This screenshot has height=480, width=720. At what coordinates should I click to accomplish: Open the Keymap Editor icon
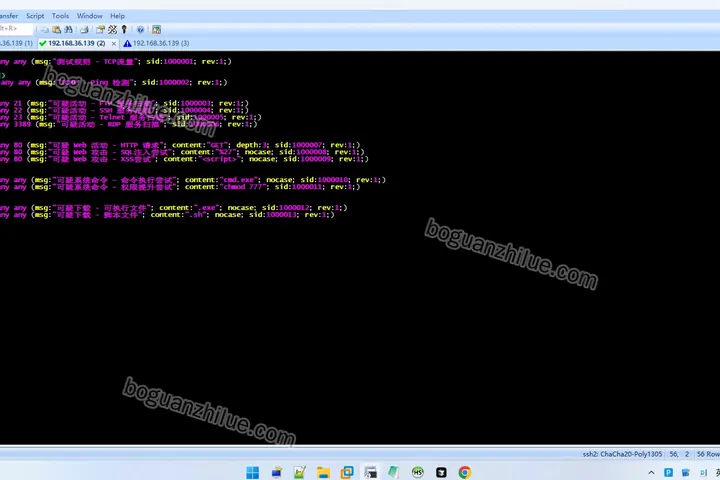click(x=112, y=29)
